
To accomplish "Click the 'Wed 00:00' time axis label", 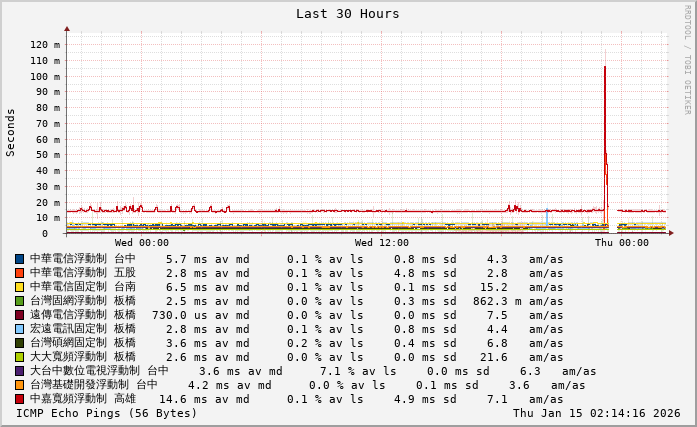I will click(142, 243).
